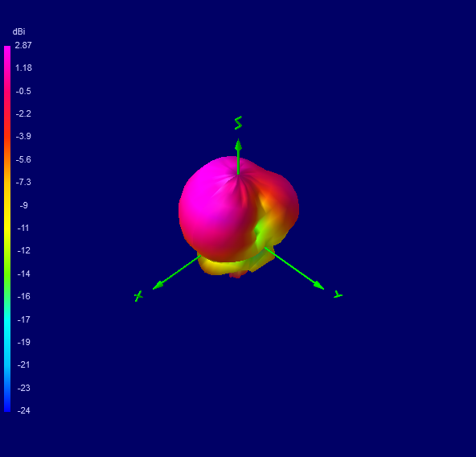The image size is (476, 457).
Task: Click the X axis label
Action: [x=138, y=296]
